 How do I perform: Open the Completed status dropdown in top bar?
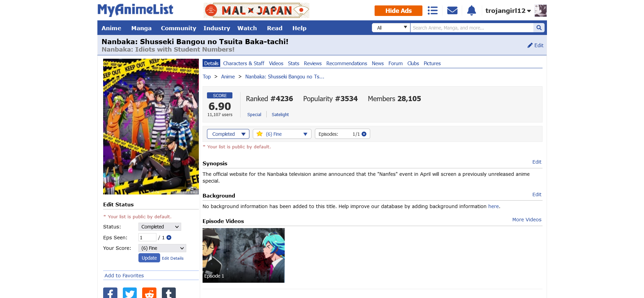click(228, 134)
